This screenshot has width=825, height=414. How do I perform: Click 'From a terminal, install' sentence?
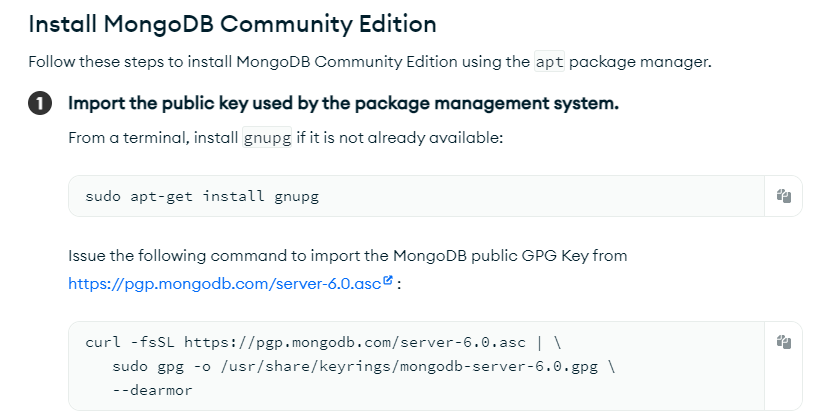click(x=286, y=138)
